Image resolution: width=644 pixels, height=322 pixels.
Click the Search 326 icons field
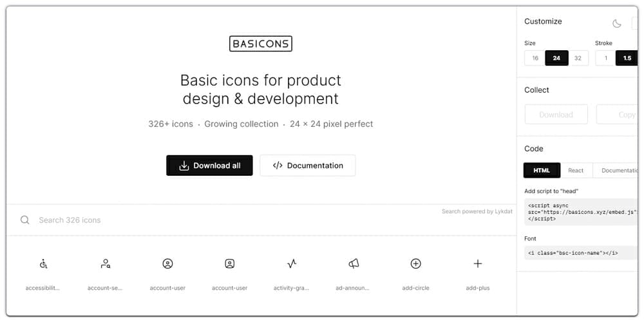click(x=261, y=220)
